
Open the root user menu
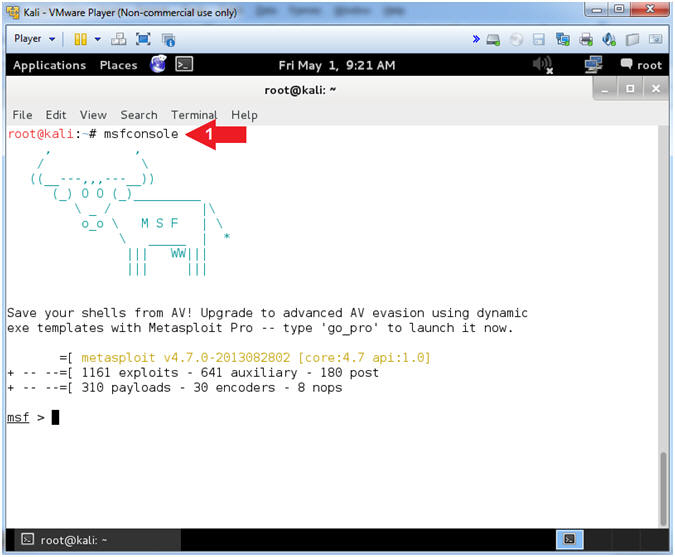(x=641, y=65)
